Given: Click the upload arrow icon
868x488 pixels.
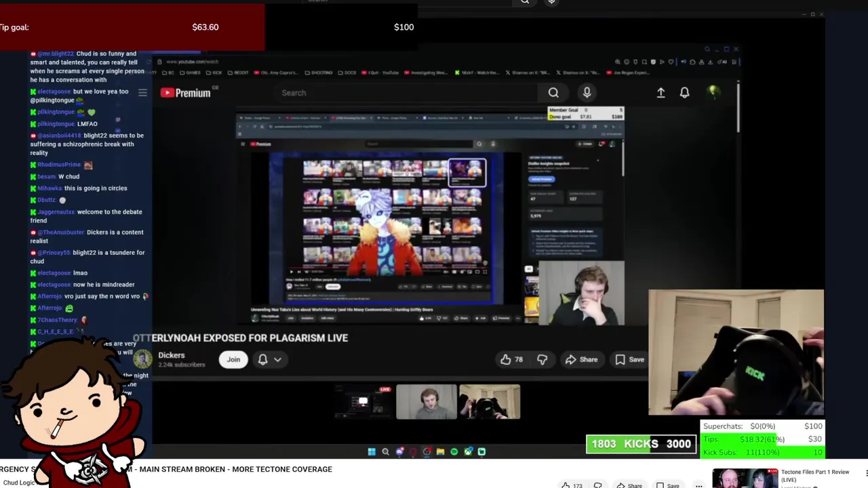Looking at the screenshot, I should point(660,93).
